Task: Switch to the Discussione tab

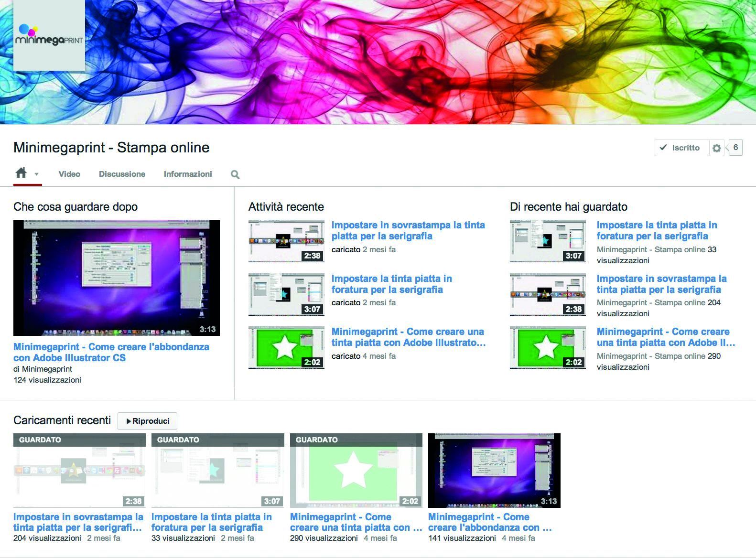Action: [x=122, y=174]
